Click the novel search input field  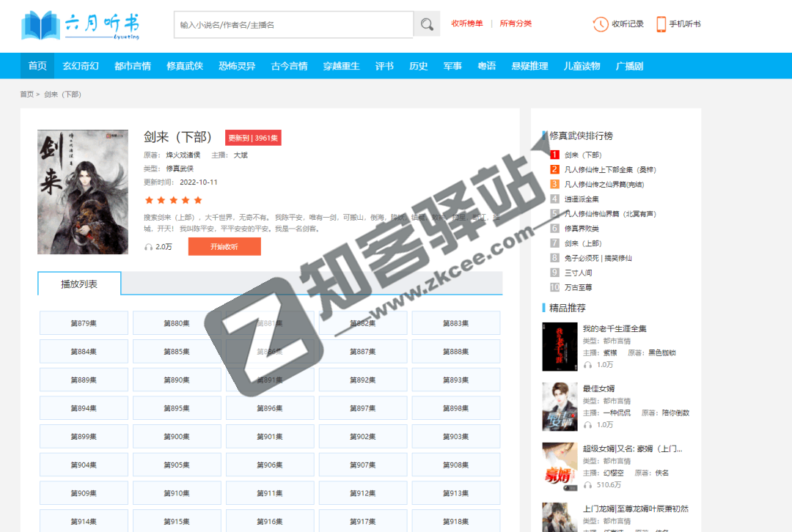pos(293,24)
